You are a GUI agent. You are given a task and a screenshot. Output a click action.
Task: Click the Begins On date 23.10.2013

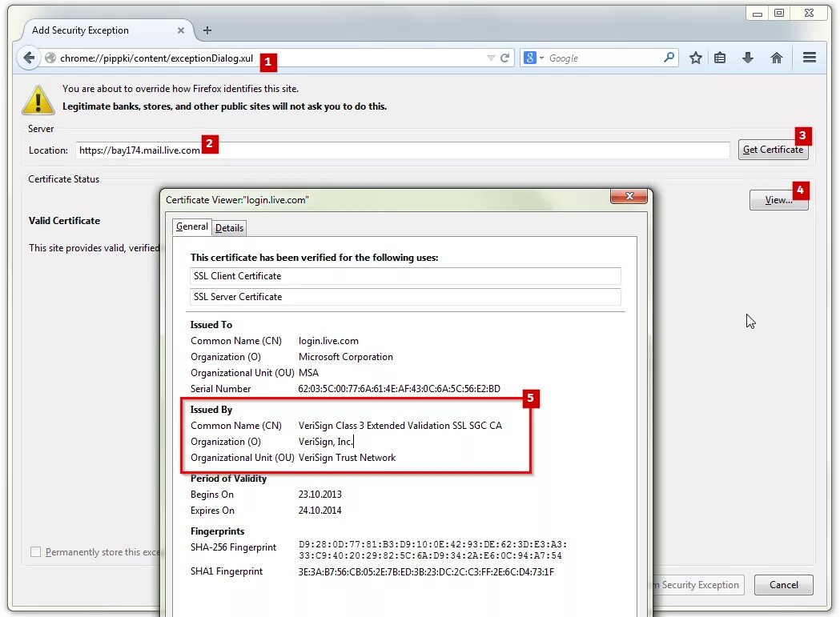[320, 495]
